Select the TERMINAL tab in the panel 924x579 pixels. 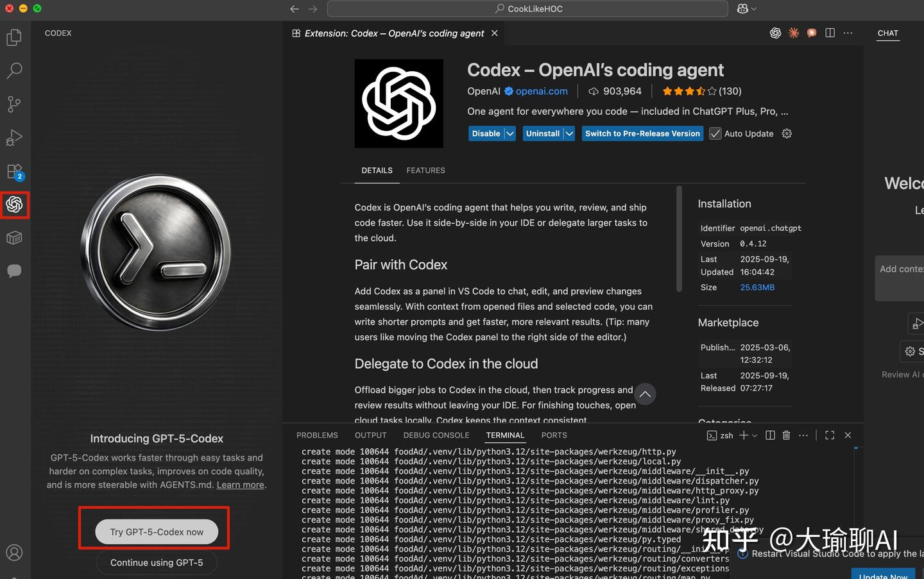pos(505,435)
